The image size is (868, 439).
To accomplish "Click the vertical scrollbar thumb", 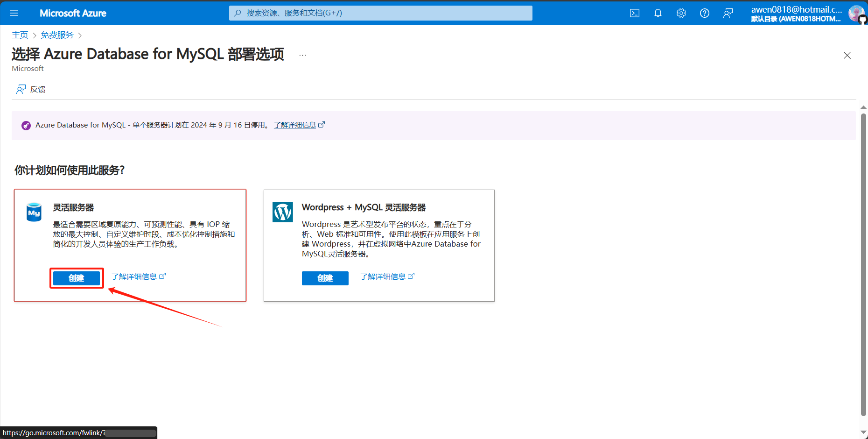I will pos(863,264).
